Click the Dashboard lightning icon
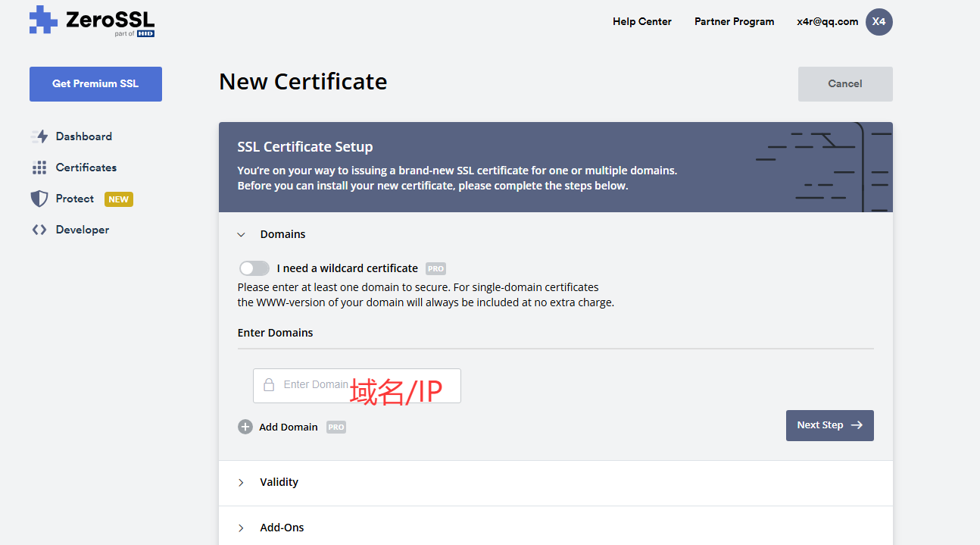 click(x=39, y=136)
